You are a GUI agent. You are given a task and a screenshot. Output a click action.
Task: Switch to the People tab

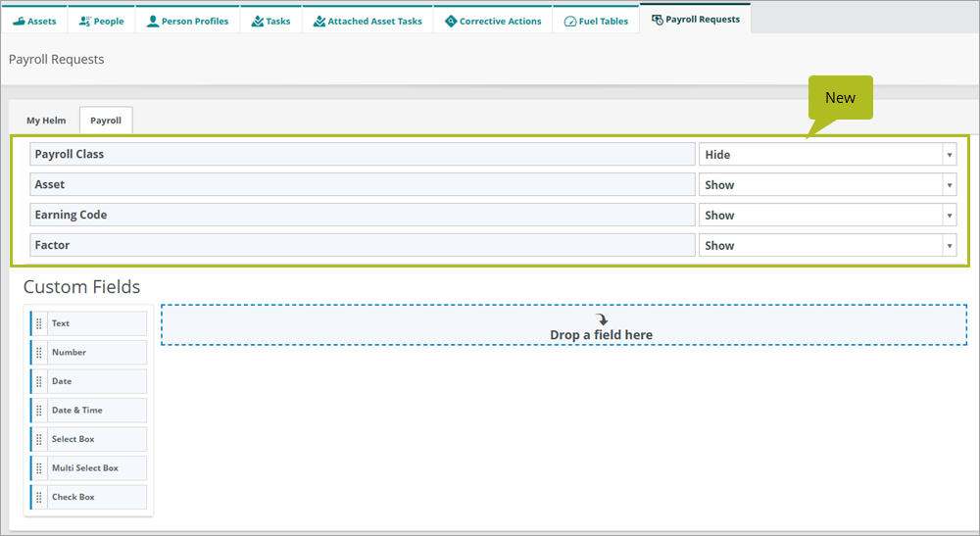click(101, 21)
